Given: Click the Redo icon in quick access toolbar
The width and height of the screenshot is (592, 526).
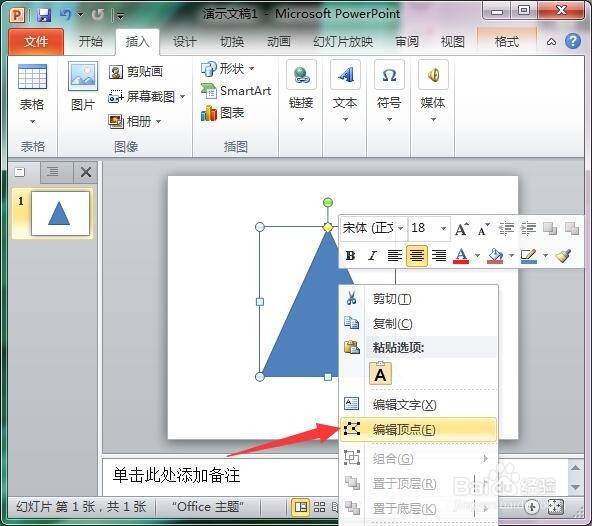Looking at the screenshot, I should pos(97,15).
